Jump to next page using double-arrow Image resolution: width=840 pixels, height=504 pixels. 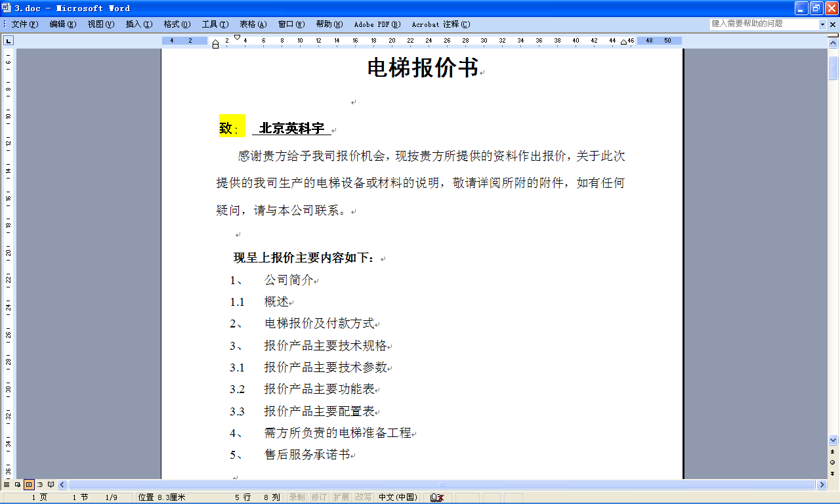pyautogui.click(x=833, y=472)
